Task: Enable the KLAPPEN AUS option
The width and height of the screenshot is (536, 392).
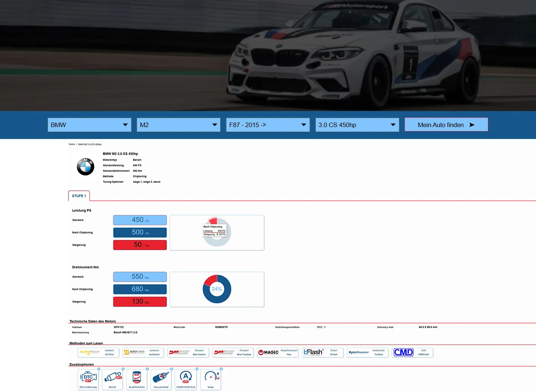Action: [137, 379]
